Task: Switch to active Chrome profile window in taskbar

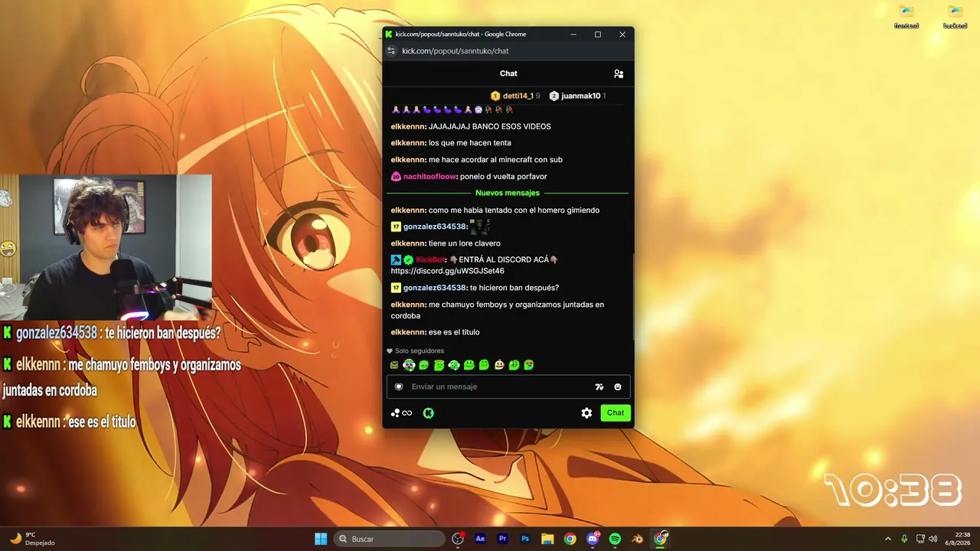Action: (660, 539)
